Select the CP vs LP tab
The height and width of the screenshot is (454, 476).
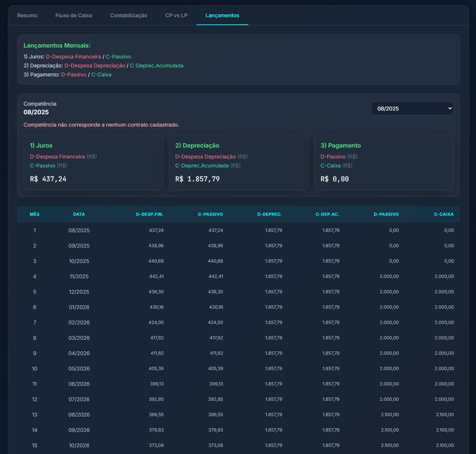(176, 15)
